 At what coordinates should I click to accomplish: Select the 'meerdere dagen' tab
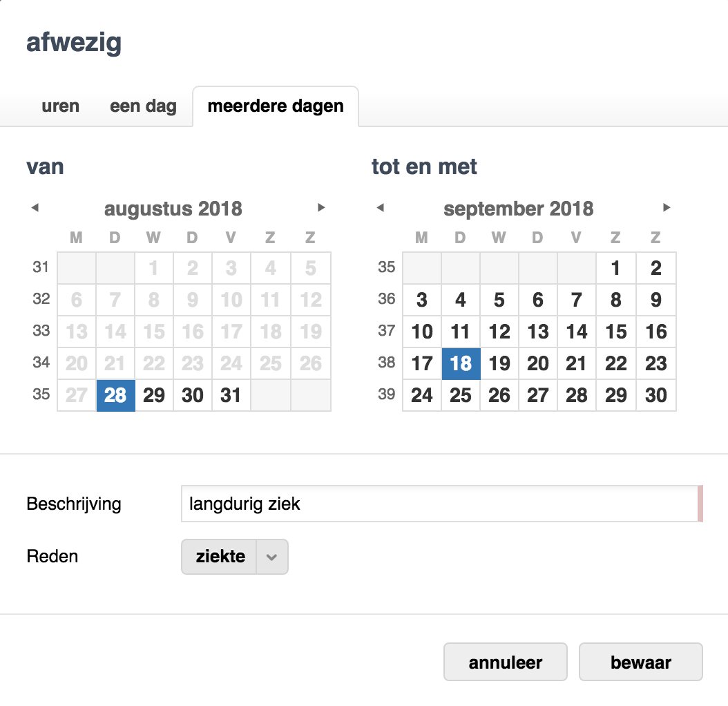276,107
